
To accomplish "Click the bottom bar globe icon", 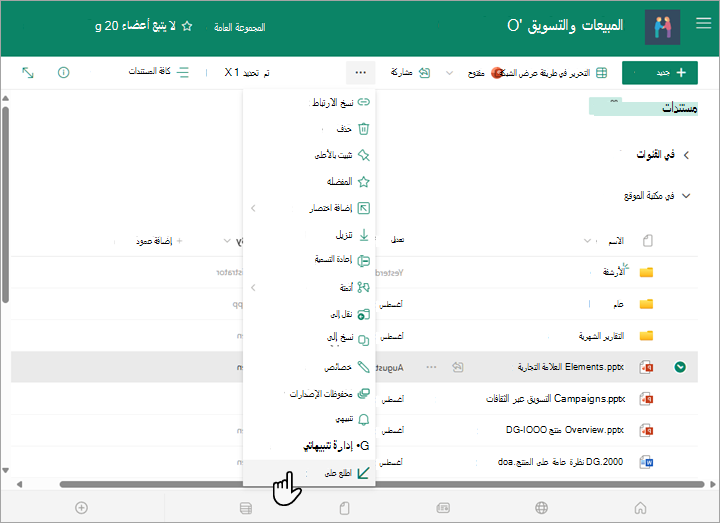I will coord(541,508).
